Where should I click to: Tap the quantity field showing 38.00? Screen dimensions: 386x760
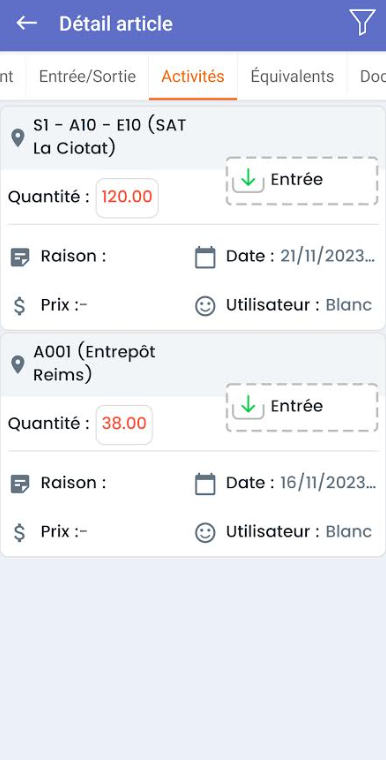click(x=124, y=425)
